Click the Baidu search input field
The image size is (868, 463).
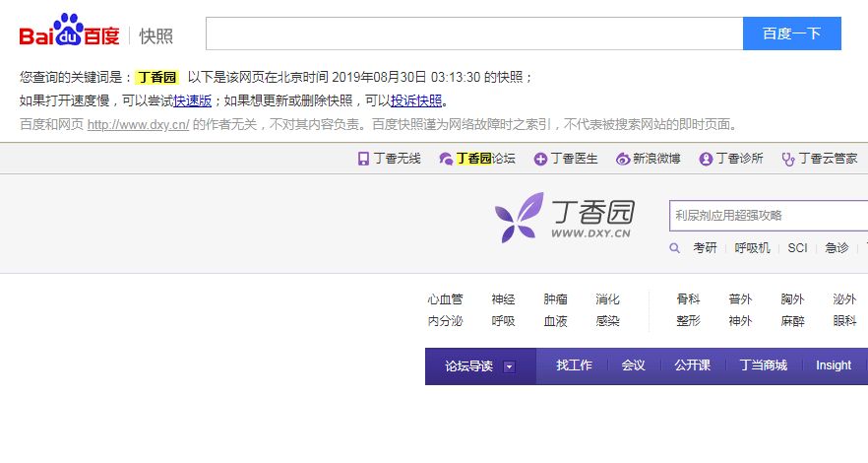[x=474, y=33]
